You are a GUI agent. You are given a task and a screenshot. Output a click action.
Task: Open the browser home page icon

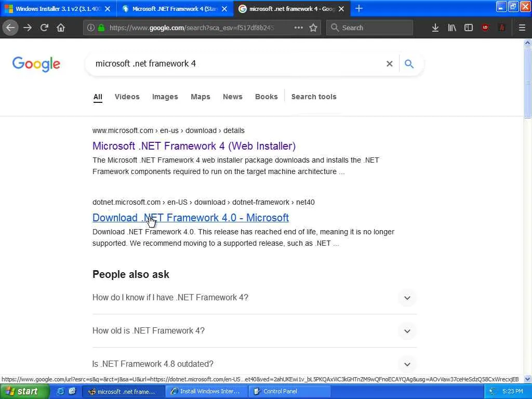click(x=61, y=28)
